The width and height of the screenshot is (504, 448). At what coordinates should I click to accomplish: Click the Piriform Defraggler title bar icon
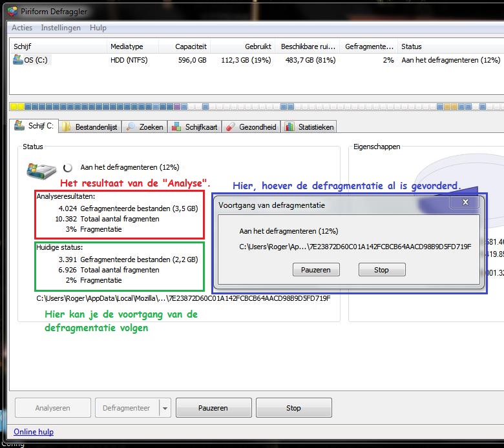(x=12, y=12)
